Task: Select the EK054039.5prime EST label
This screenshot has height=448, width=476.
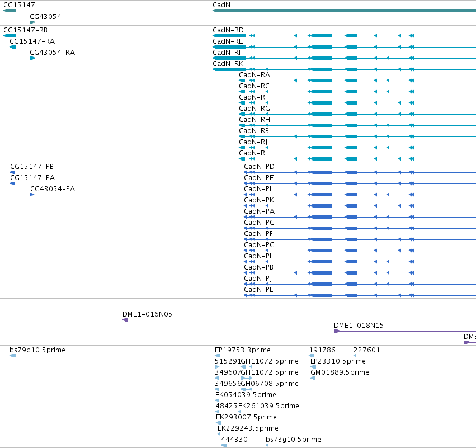Action: pos(246,395)
